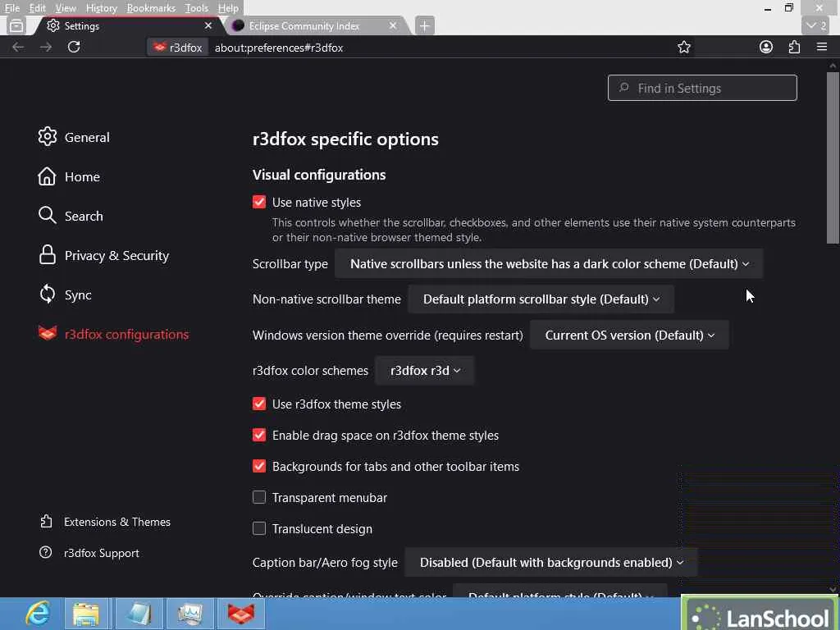The width and height of the screenshot is (840, 630).
Task: Disable drag space on r3dfox theme styles
Action: (259, 435)
